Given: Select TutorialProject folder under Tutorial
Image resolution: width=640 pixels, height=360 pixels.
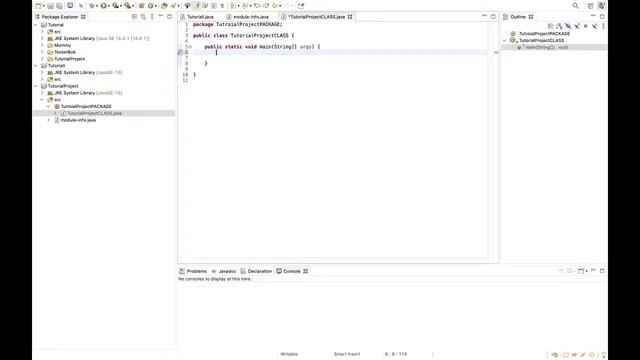Looking at the screenshot, I should pyautogui.click(x=70, y=59).
